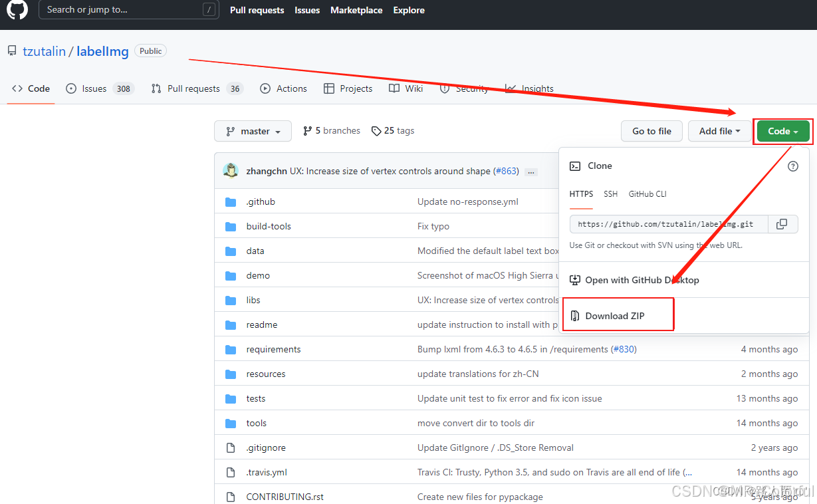The width and height of the screenshot is (817, 504).
Task: Click the .travis.yml file icon
Action: (x=231, y=472)
